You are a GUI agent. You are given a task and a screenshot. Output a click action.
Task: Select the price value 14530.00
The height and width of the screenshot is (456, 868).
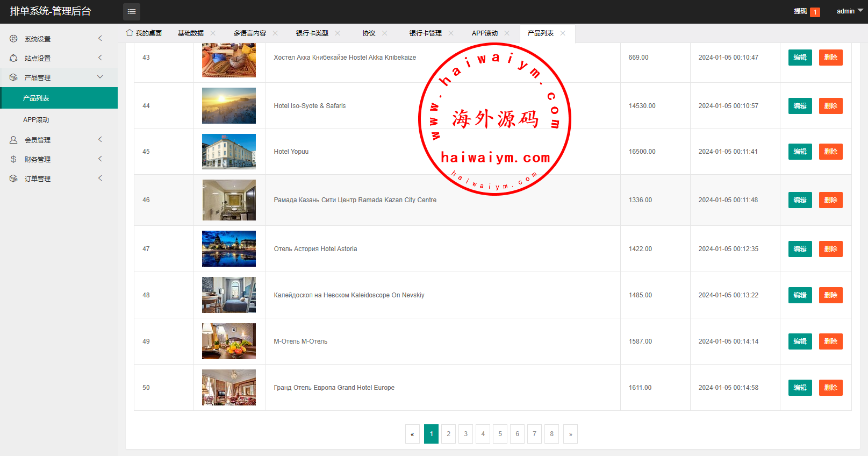[x=642, y=106]
